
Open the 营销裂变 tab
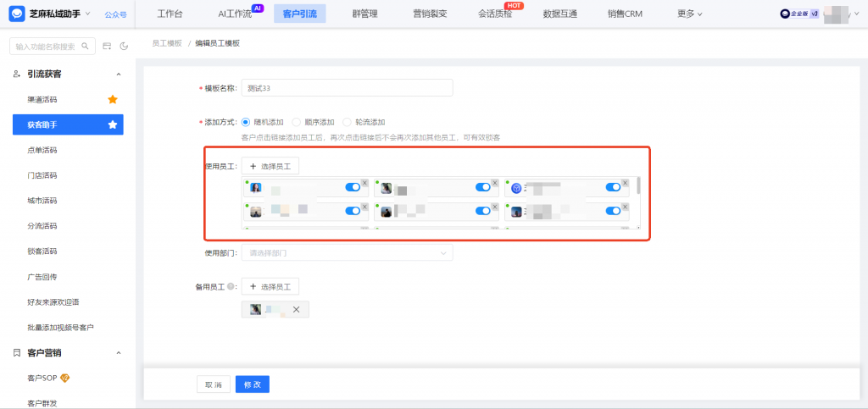pyautogui.click(x=430, y=14)
